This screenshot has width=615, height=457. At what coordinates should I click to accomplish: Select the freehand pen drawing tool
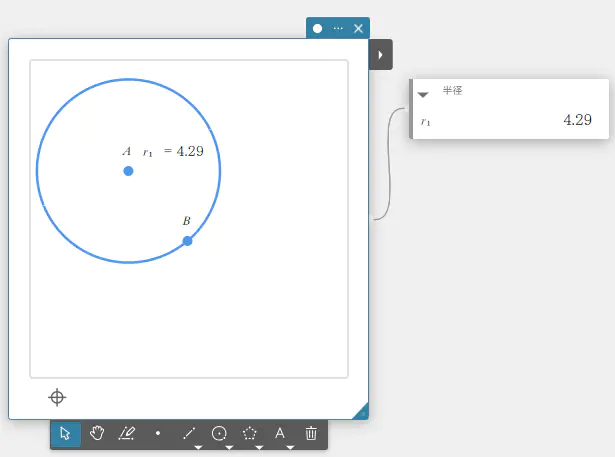coord(127,433)
